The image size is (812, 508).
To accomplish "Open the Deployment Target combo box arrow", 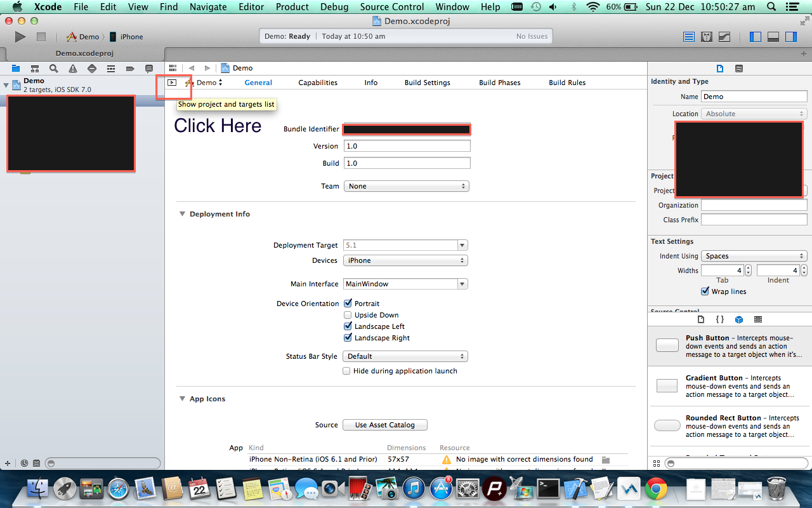I will point(462,245).
